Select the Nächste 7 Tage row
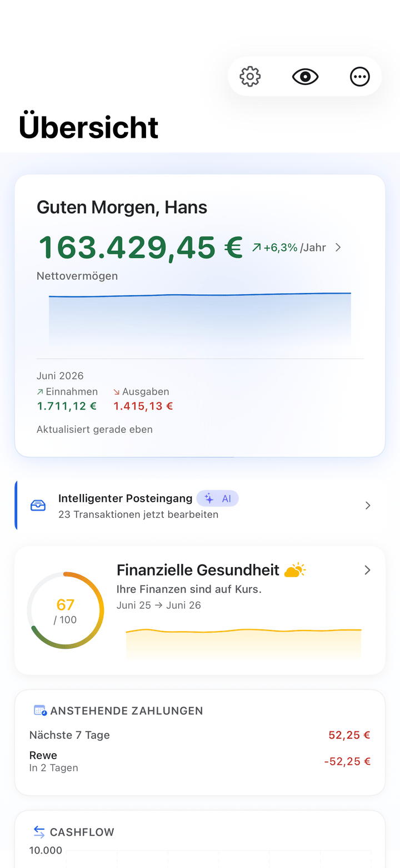The width and height of the screenshot is (400, 868). coord(200,735)
